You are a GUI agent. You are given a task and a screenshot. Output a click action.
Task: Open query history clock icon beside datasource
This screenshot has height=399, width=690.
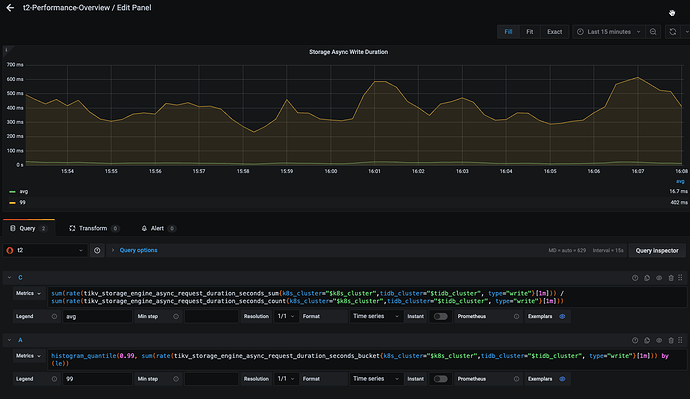coord(97,250)
